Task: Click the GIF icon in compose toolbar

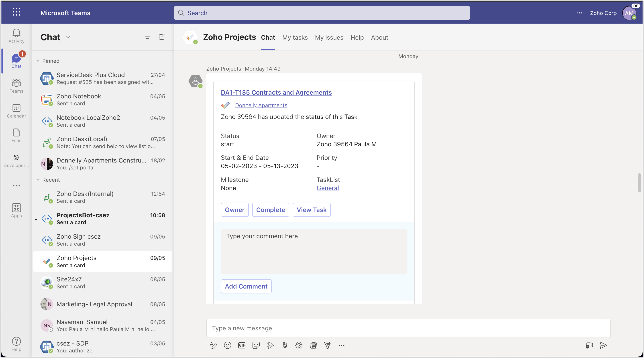Action: coord(241,345)
